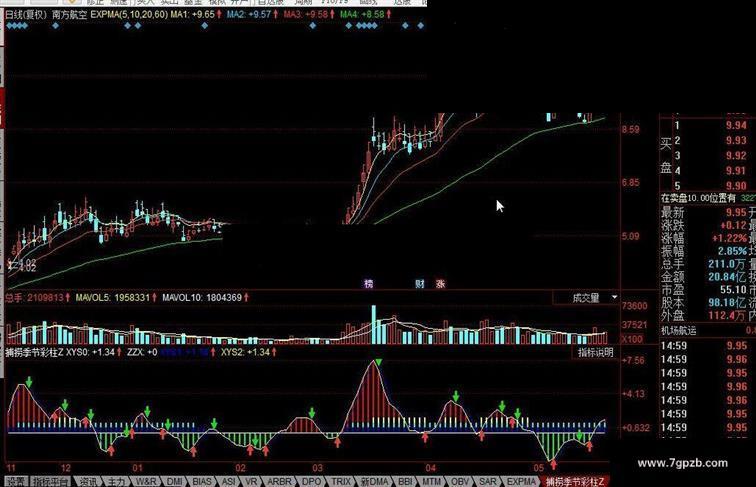Click the ZZX: +0 indicator value

click(142, 352)
